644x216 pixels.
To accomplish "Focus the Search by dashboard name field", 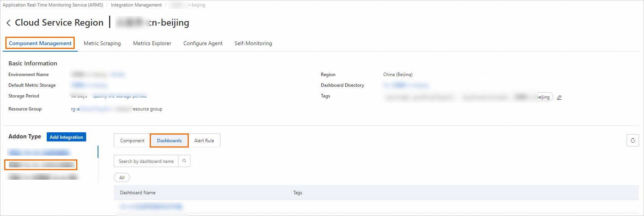I will [146, 161].
